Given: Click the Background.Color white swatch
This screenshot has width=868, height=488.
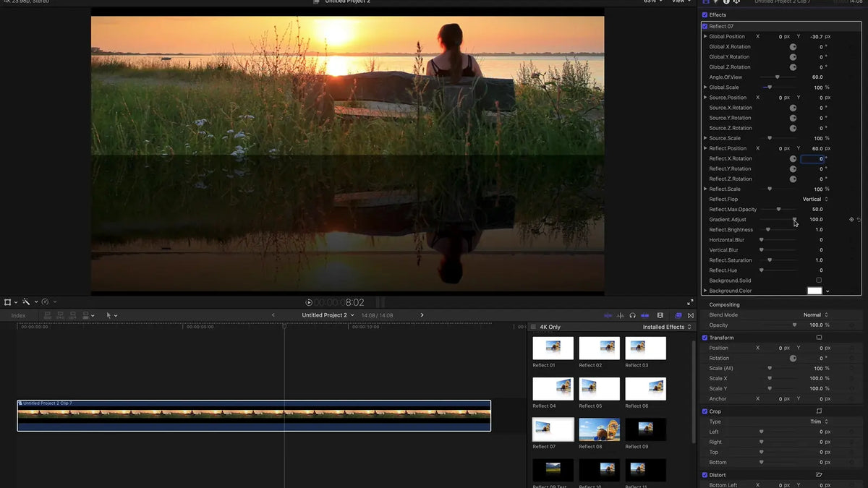Looking at the screenshot, I should (814, 291).
